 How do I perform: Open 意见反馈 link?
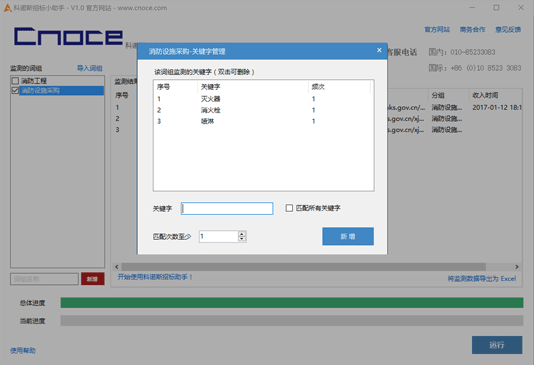508,30
